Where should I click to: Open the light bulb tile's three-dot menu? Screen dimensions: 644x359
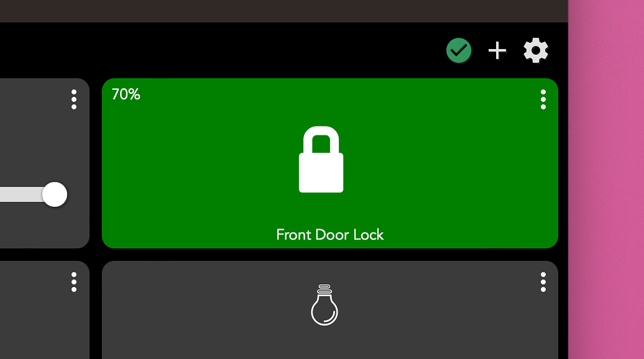coord(543,282)
